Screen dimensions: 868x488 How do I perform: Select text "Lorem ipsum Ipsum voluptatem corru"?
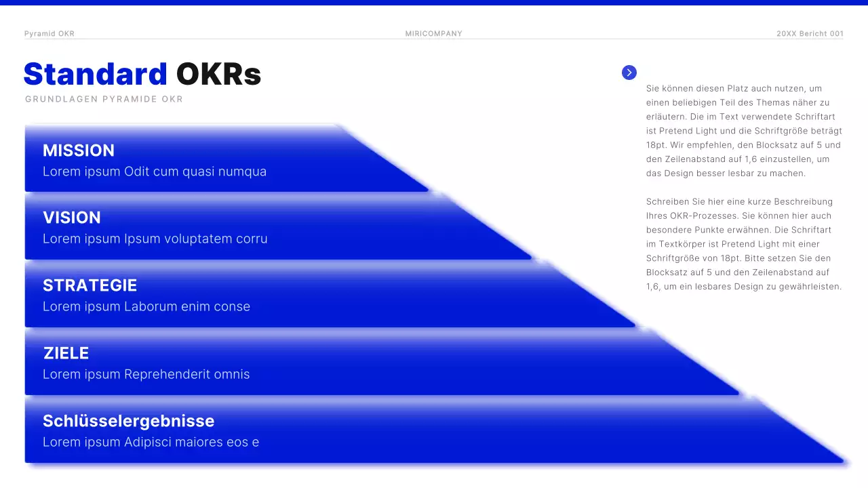click(155, 239)
